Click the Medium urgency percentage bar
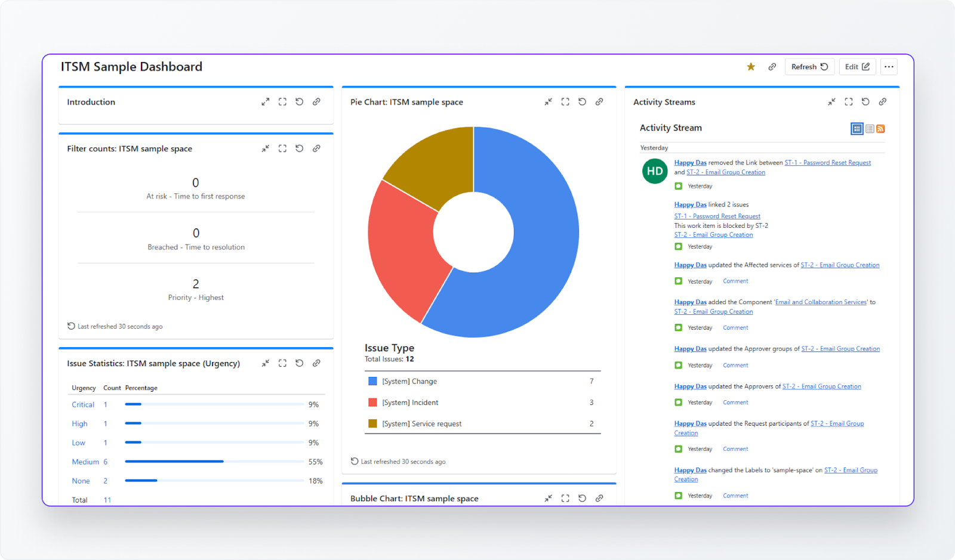 (x=173, y=461)
